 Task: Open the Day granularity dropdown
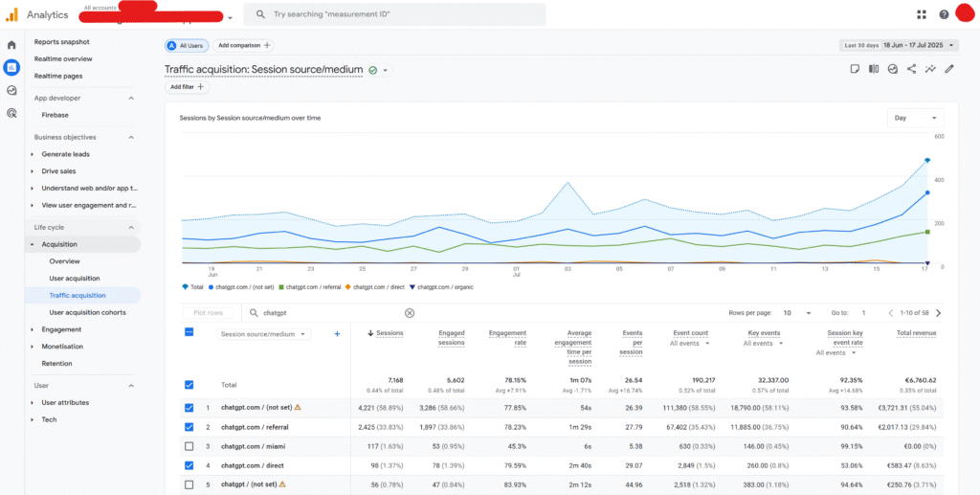(x=915, y=118)
